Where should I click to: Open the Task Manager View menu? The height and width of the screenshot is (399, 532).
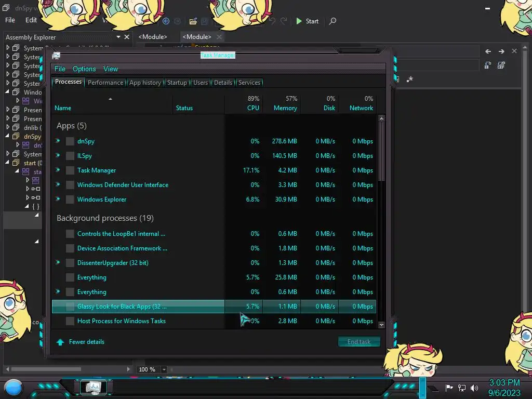111,69
